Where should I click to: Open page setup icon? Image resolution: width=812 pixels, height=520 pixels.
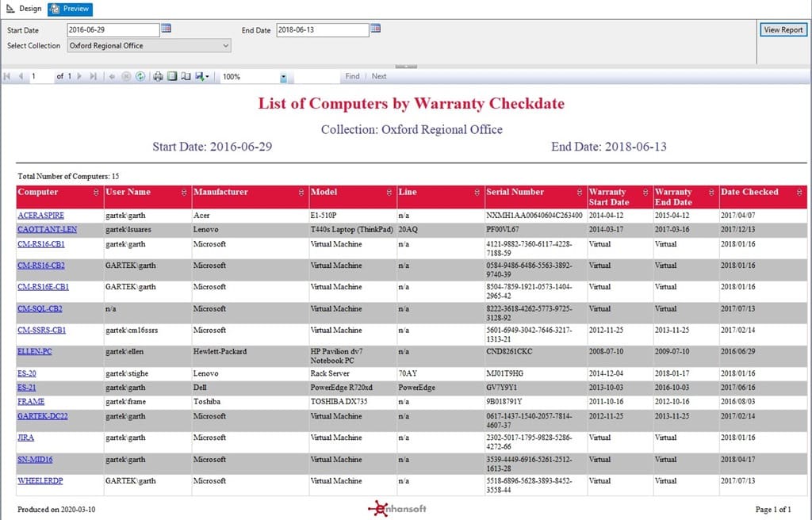tap(186, 76)
